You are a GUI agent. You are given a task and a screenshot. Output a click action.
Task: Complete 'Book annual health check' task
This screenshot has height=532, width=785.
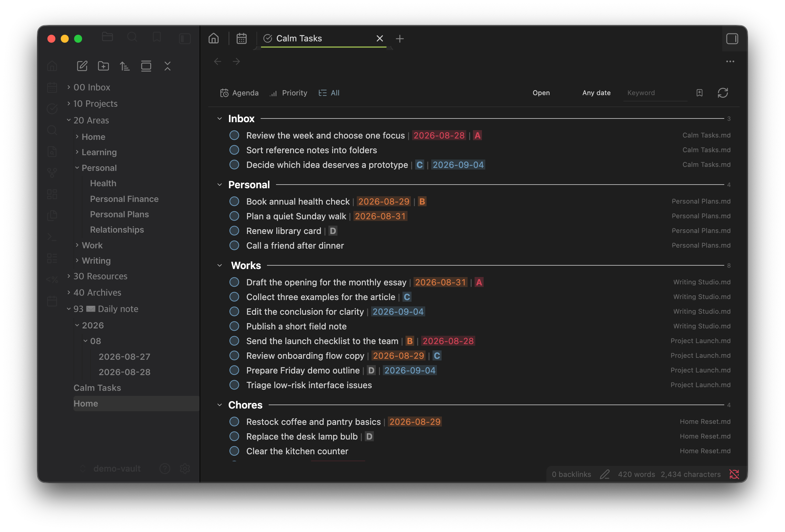(234, 202)
